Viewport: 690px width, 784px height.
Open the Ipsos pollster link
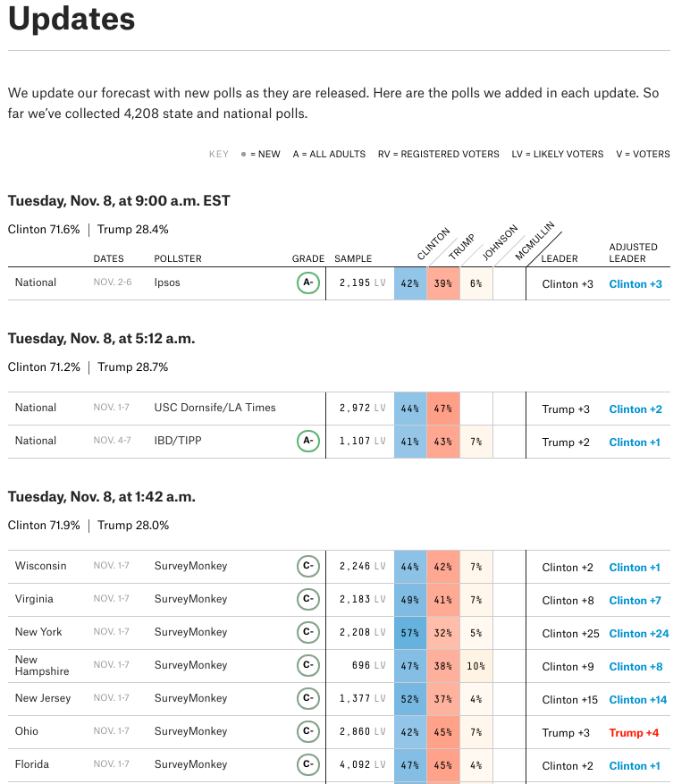click(x=167, y=282)
